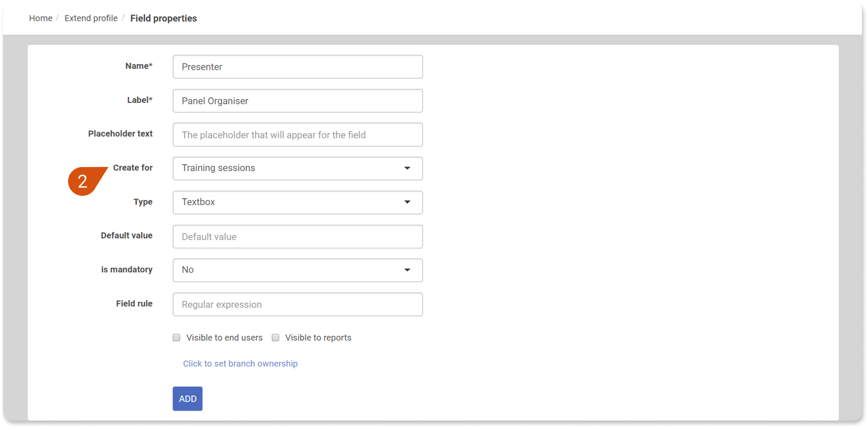This screenshot has width=868, height=428.
Task: Click to set branch ownership link
Action: pos(240,364)
